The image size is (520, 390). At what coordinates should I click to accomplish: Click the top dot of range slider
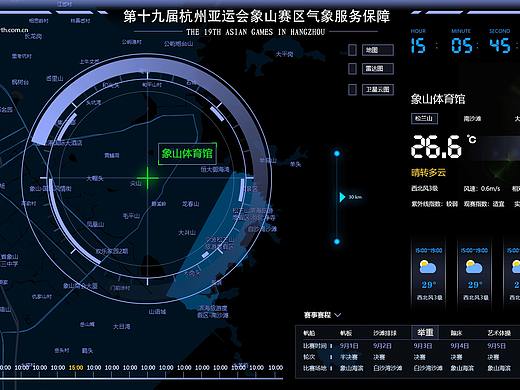pos(337,153)
